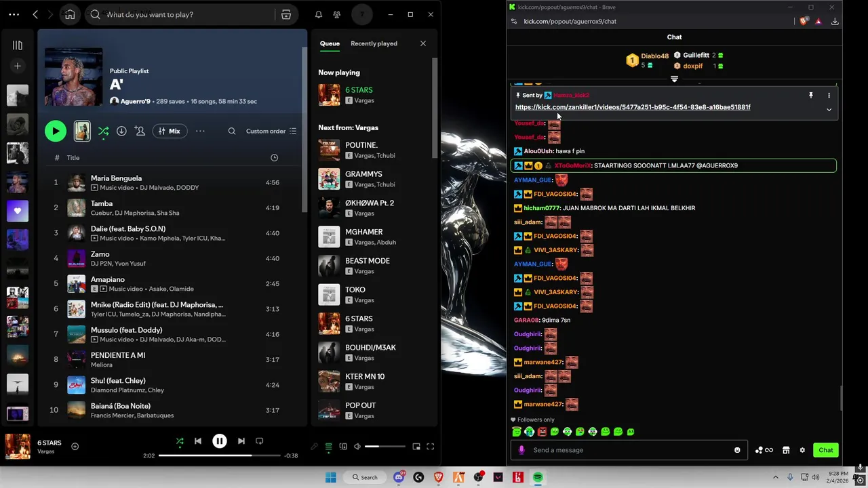
Task: Enter Spotify full screen mode
Action: point(430,447)
